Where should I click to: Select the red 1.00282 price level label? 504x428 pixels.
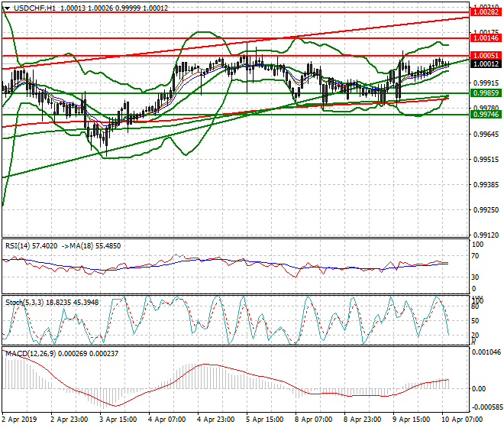486,12
